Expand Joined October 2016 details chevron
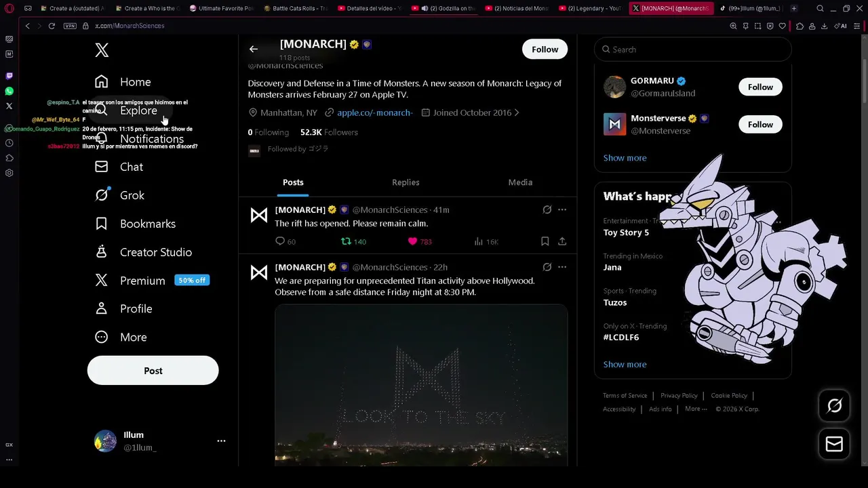This screenshot has height=488, width=868. coord(517,113)
